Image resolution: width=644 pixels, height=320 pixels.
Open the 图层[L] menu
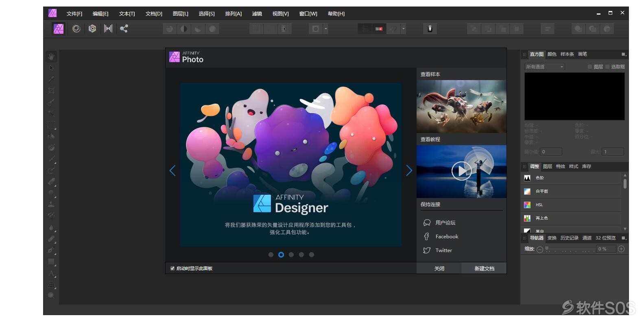click(181, 13)
